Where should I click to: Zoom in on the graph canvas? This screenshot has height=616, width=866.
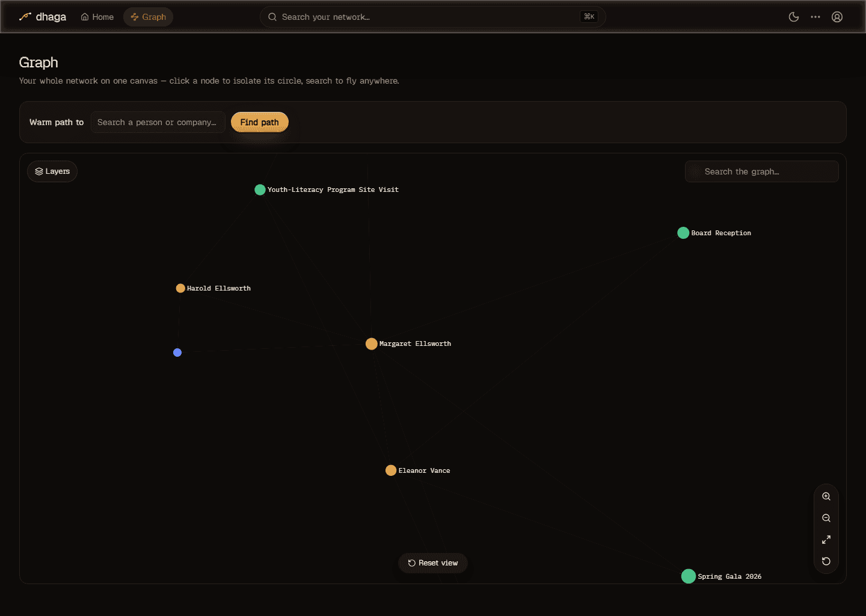tap(826, 496)
